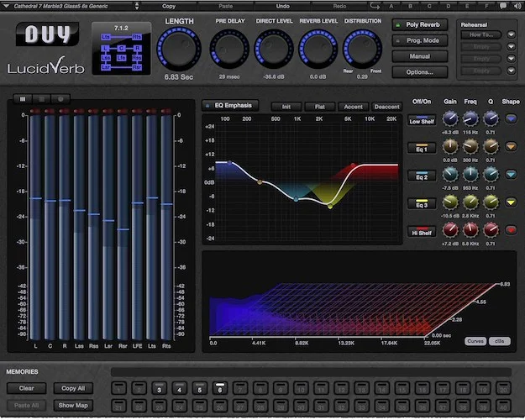Screen dimensions: 525x420
Task: Select memory slot 3
Action: [159, 389]
